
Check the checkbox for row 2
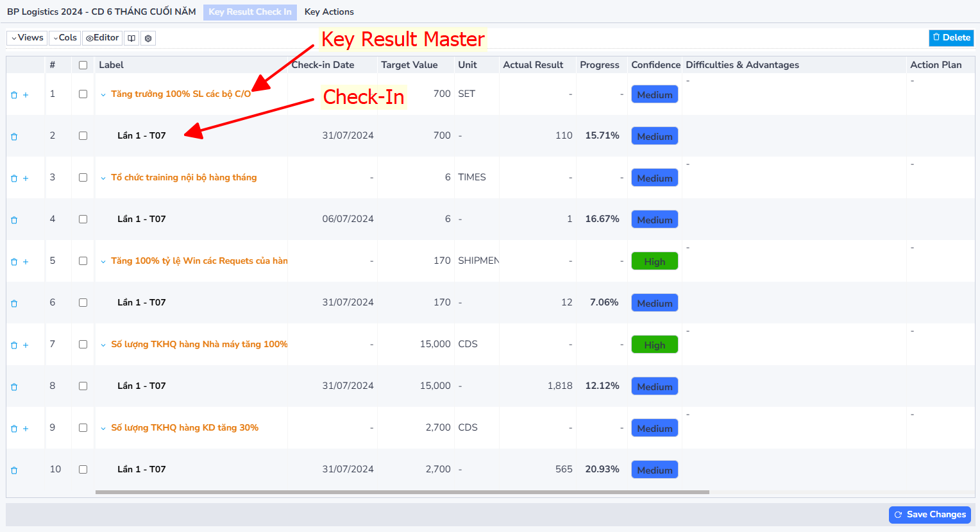coord(83,135)
